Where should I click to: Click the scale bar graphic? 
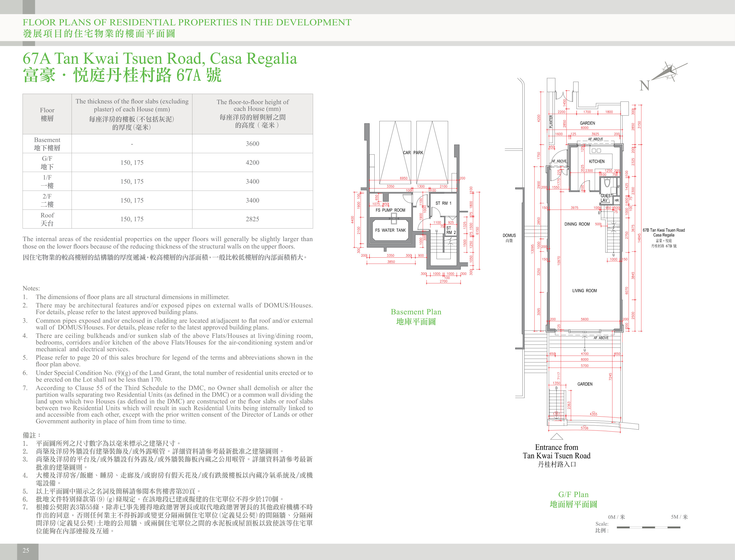coord(648,527)
